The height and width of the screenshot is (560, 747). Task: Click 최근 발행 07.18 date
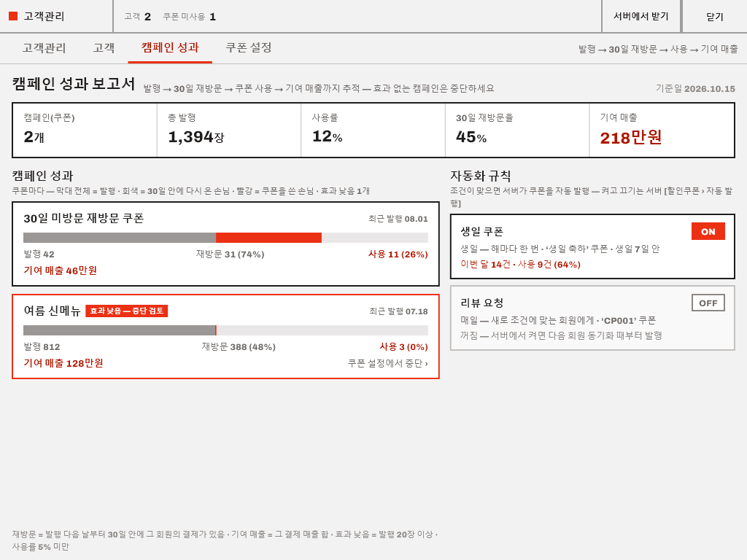click(398, 311)
